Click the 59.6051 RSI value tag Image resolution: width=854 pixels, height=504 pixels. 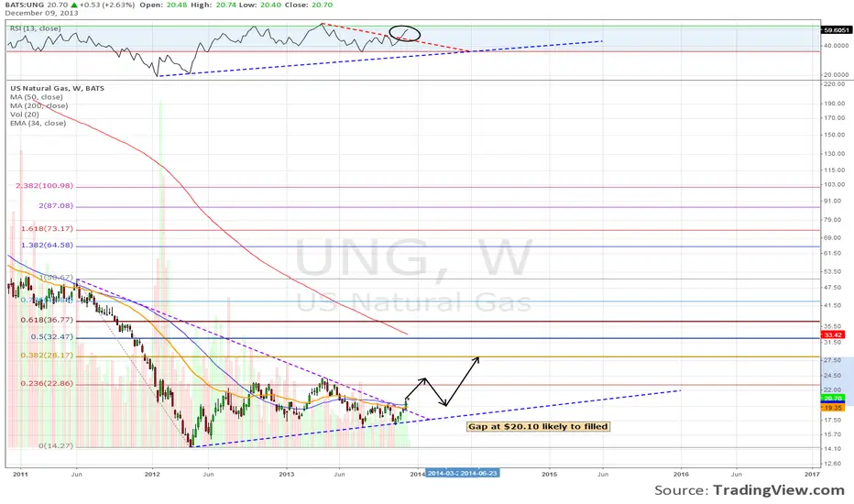tap(838, 30)
